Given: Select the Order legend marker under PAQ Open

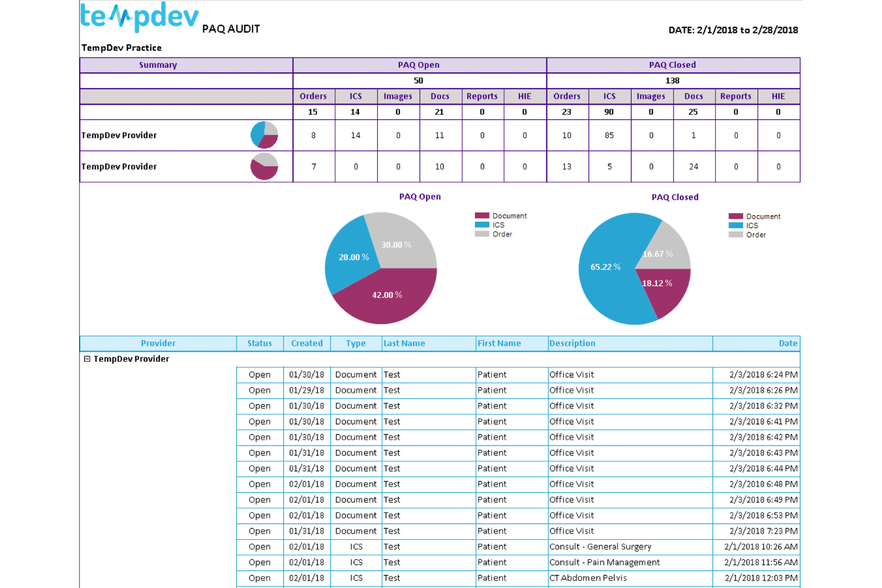Looking at the screenshot, I should (481, 234).
